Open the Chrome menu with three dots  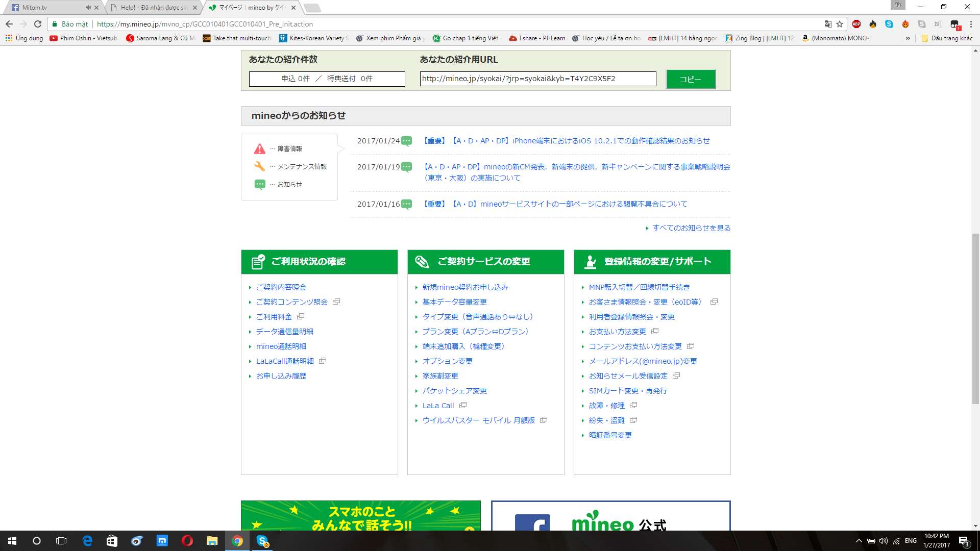[971, 24]
